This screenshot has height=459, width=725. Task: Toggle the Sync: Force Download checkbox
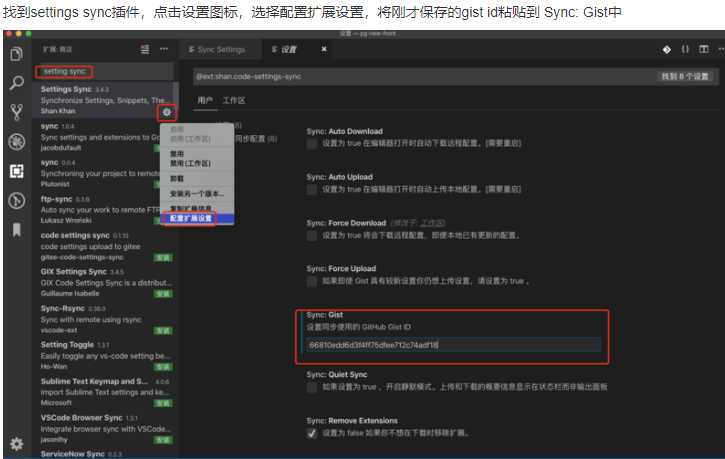click(x=312, y=236)
